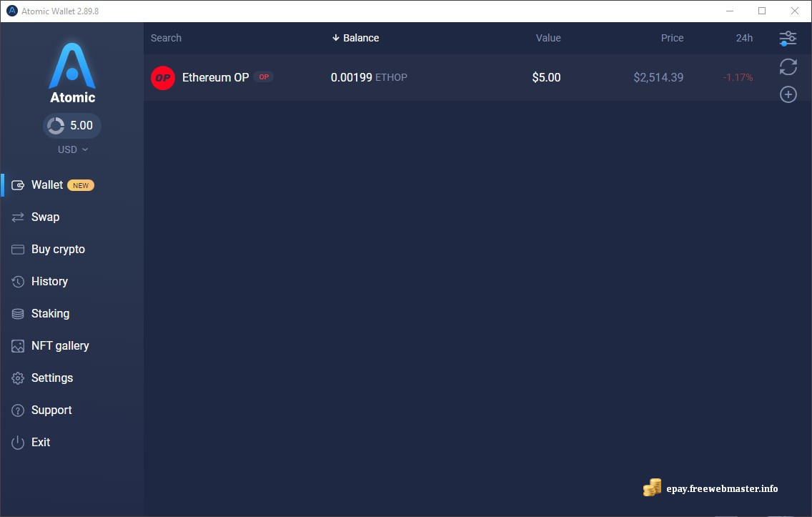Select the Settings gear icon
This screenshot has height=517, width=812.
click(18, 378)
